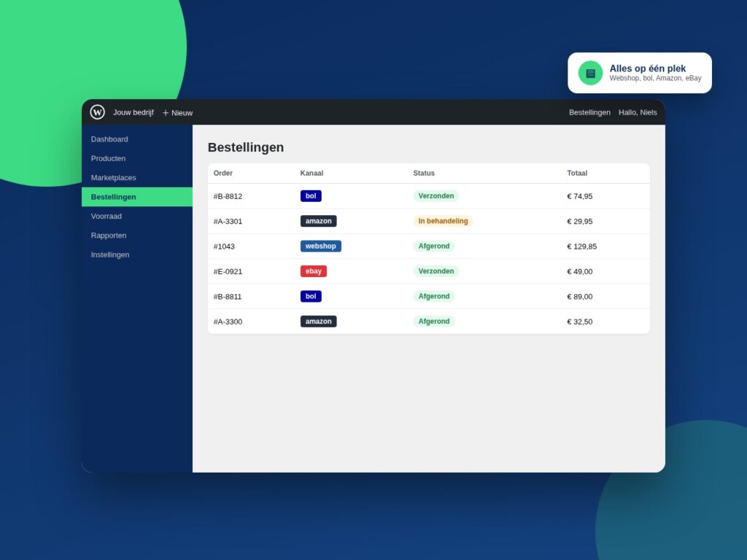This screenshot has height=560, width=747.
Task: Click the ebay channel badge
Action: tap(314, 271)
